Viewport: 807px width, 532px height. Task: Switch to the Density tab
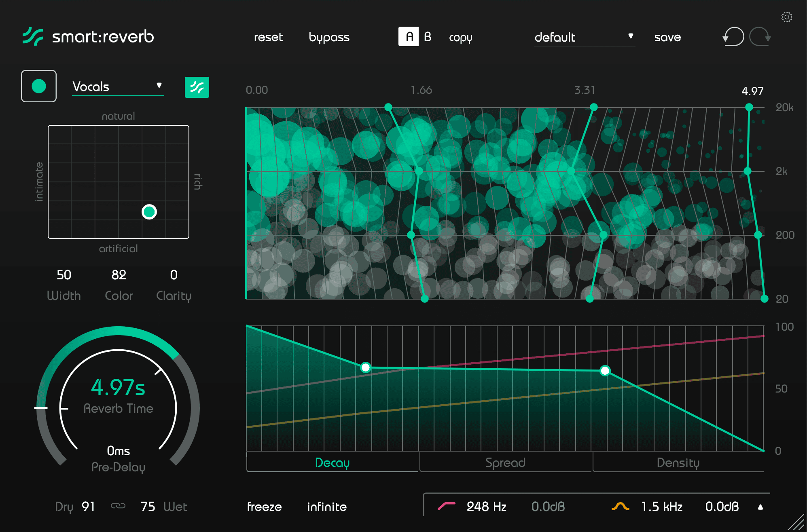click(678, 462)
